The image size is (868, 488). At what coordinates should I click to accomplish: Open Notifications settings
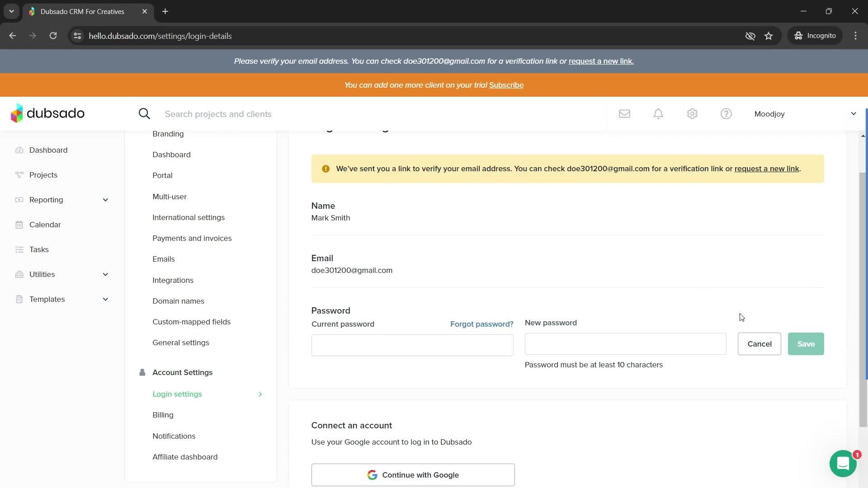click(x=174, y=436)
